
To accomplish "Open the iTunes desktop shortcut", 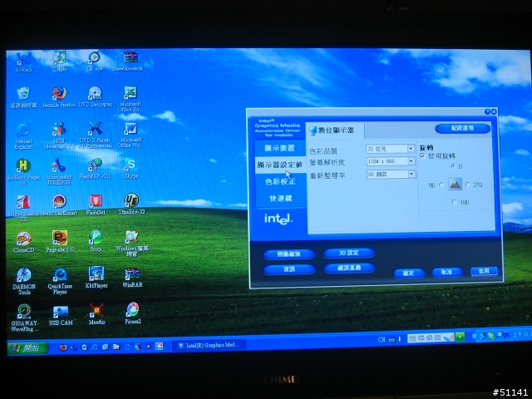I will (60, 61).
